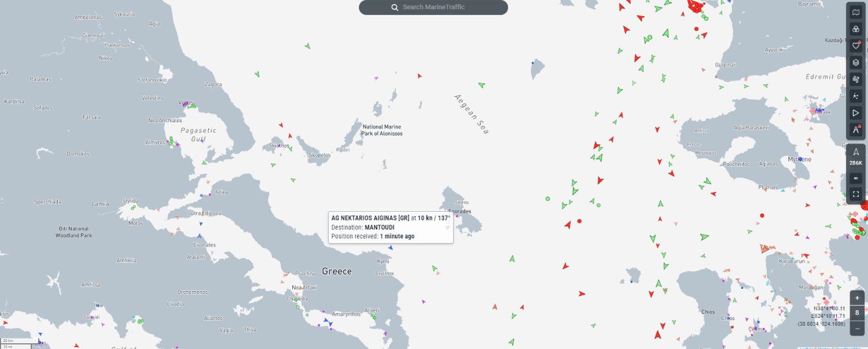Open the map type selector icon
The image size is (868, 349).
(x=856, y=13)
